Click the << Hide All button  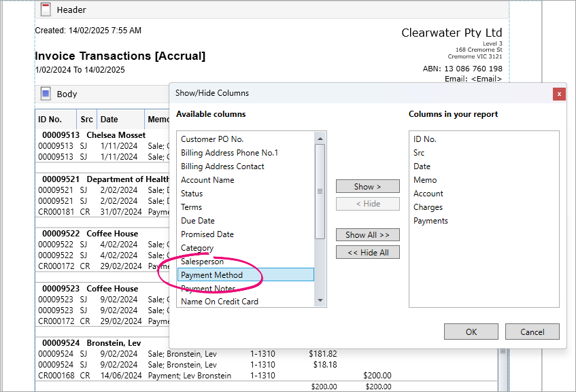coord(367,252)
